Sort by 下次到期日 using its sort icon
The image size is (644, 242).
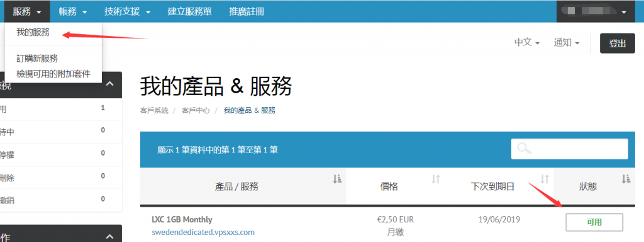[x=545, y=179]
